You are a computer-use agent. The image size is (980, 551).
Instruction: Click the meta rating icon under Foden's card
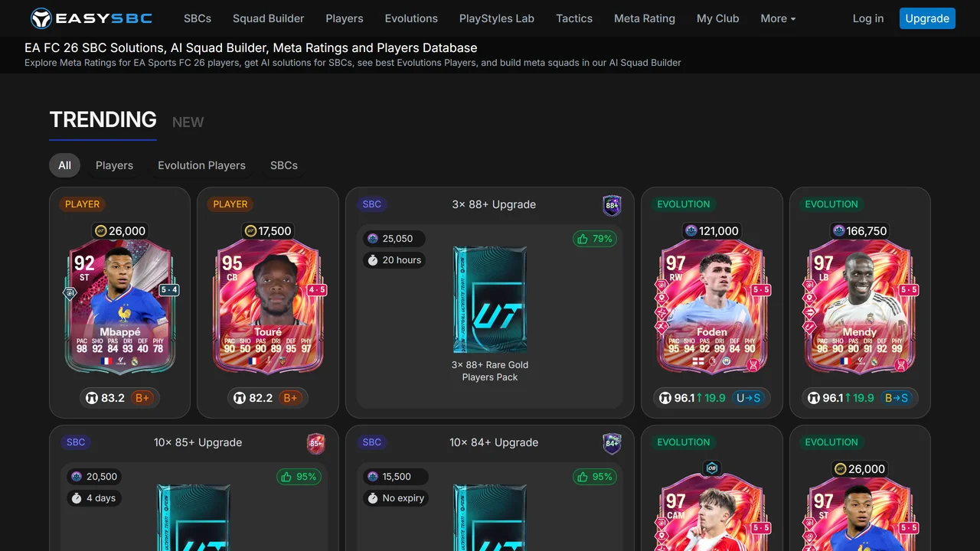pyautogui.click(x=665, y=398)
